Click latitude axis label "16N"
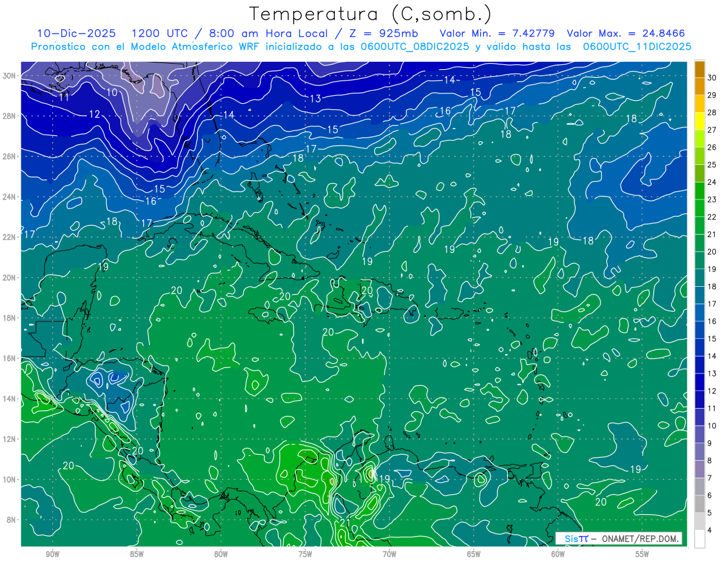This screenshot has height=562, width=728. (10, 358)
